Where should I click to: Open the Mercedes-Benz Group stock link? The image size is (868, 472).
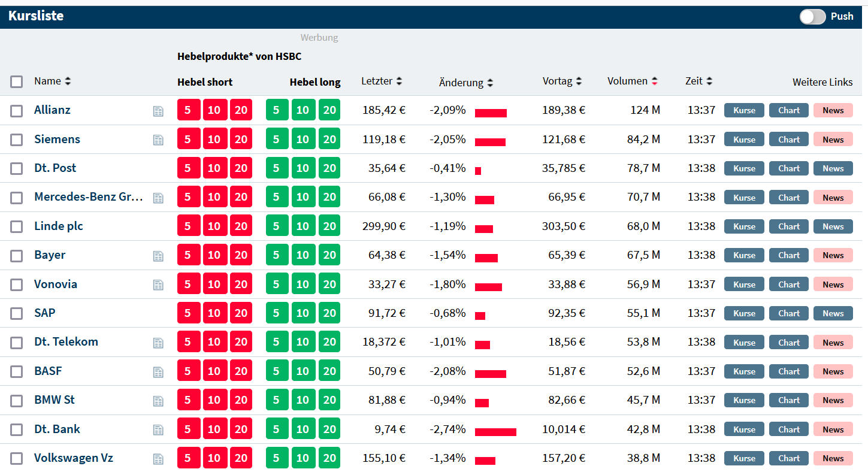89,196
